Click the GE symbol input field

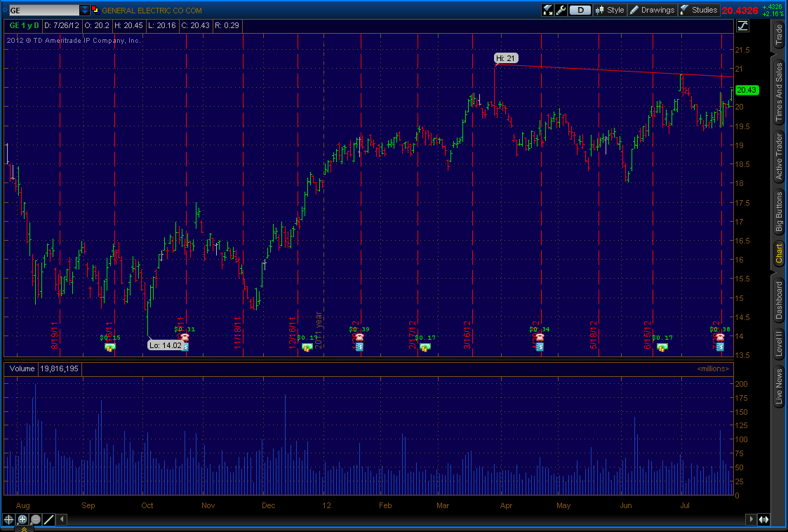[x=44, y=10]
